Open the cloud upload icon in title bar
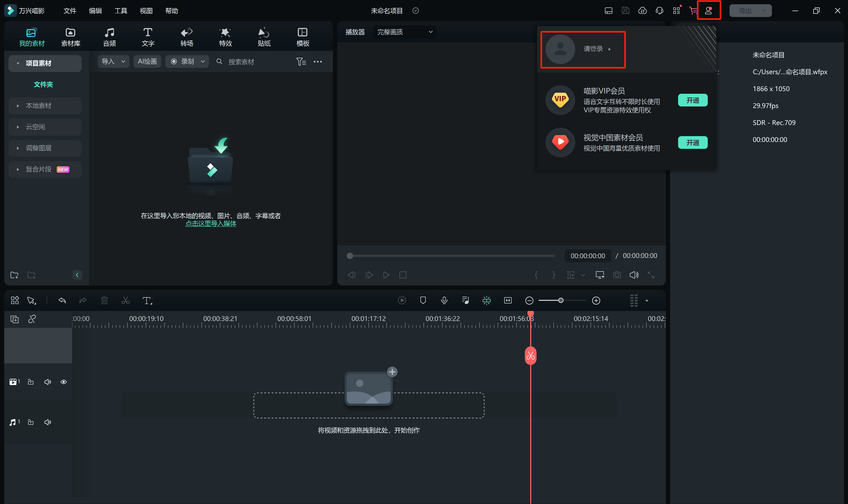The height and width of the screenshot is (504, 848). tap(642, 11)
